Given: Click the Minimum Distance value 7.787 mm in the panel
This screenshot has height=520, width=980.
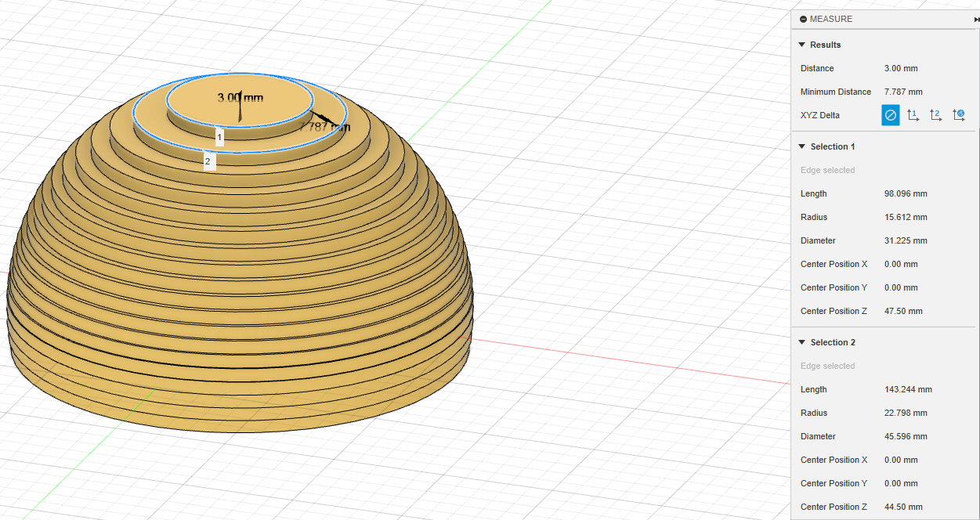Looking at the screenshot, I should pyautogui.click(x=903, y=92).
